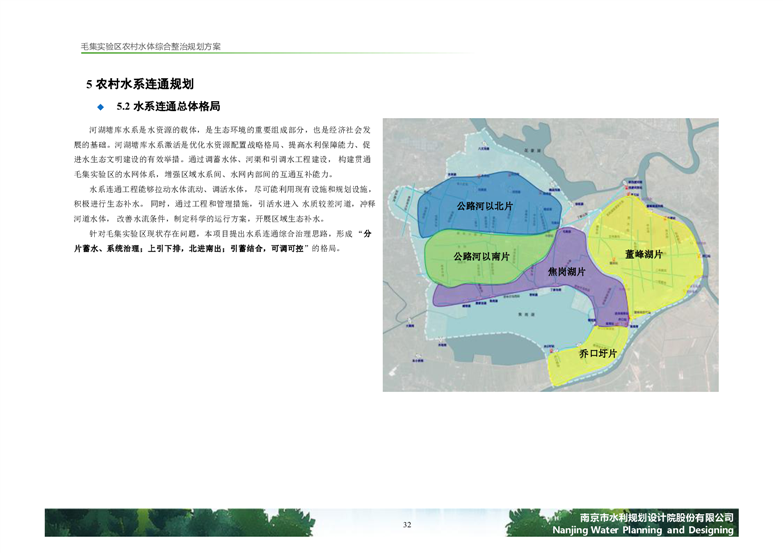Viewport: 783px width, 553px height.
Task: Click the 南京市水利规划设计院股份有限公司 company name
Action: [656, 517]
